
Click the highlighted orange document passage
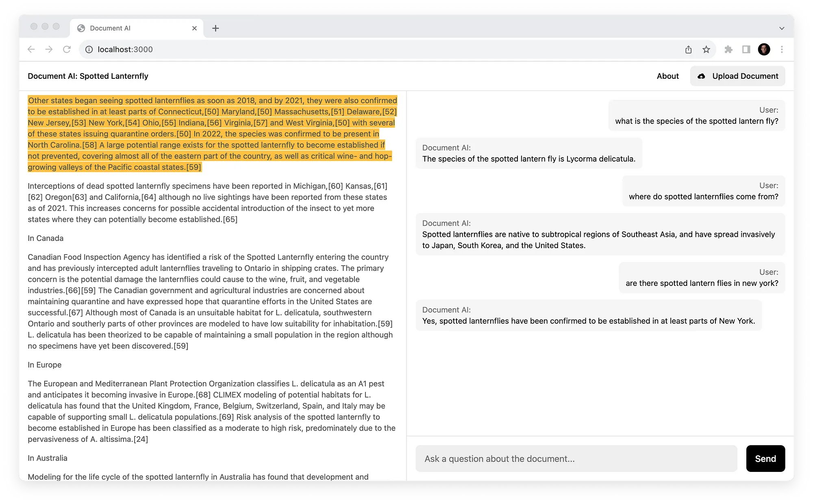[212, 134]
